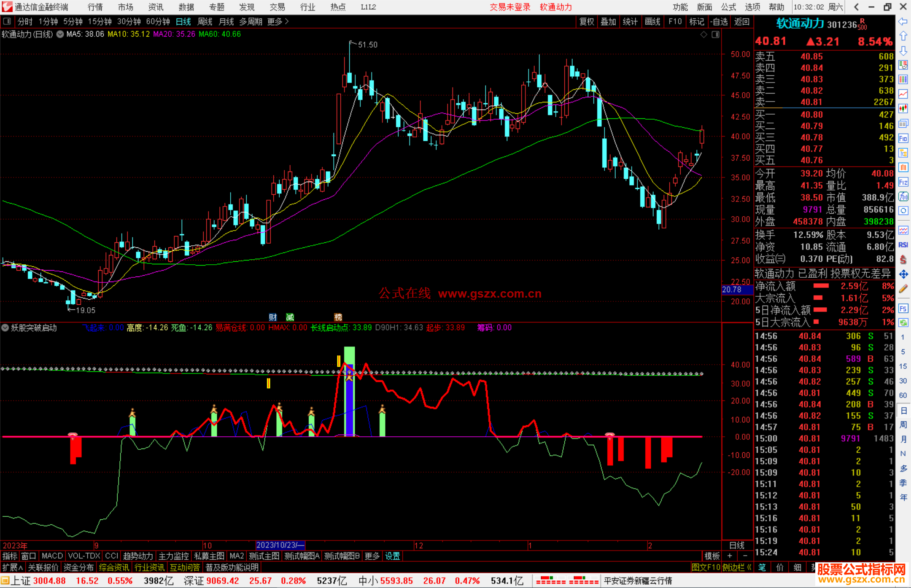
Task: Open the 公式 menu
Action: click(x=728, y=7)
